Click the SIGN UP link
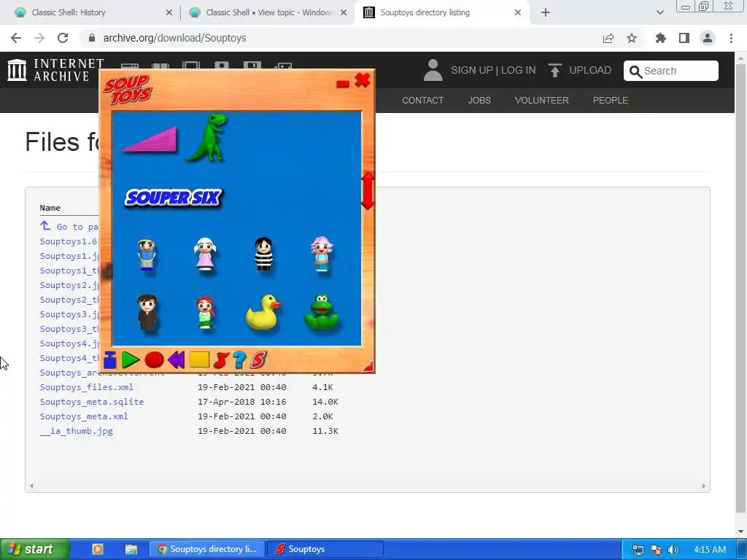Viewport: 747px width, 560px height. click(472, 71)
